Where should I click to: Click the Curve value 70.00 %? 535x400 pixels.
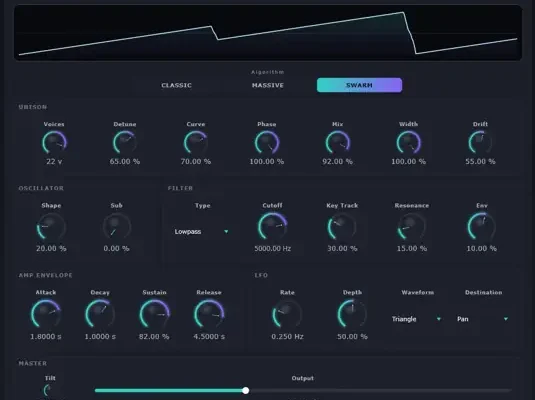pos(196,161)
